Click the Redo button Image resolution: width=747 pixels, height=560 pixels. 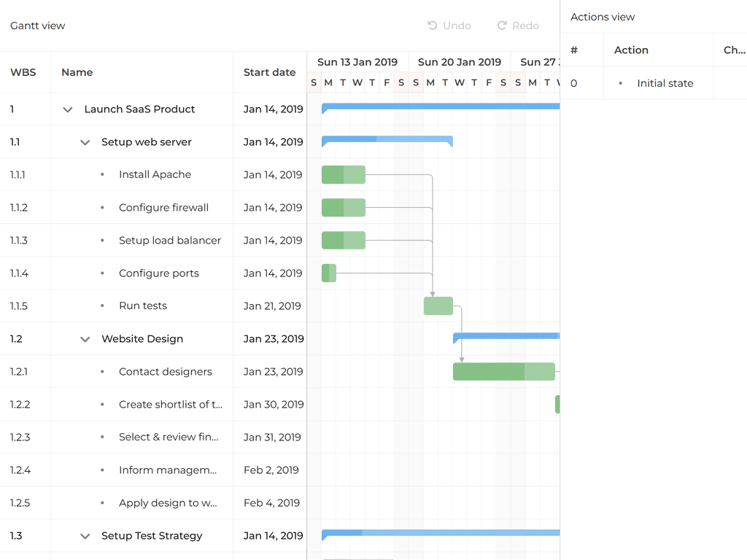(x=518, y=26)
